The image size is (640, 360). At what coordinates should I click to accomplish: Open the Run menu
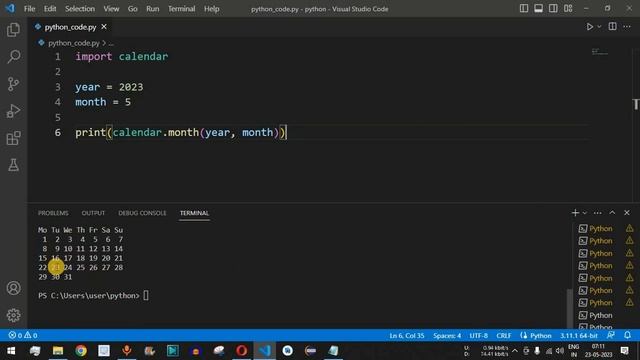[153, 9]
